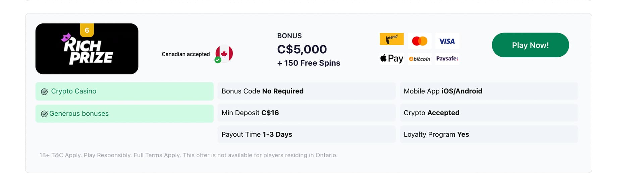Click the Apple Pay icon

391,59
